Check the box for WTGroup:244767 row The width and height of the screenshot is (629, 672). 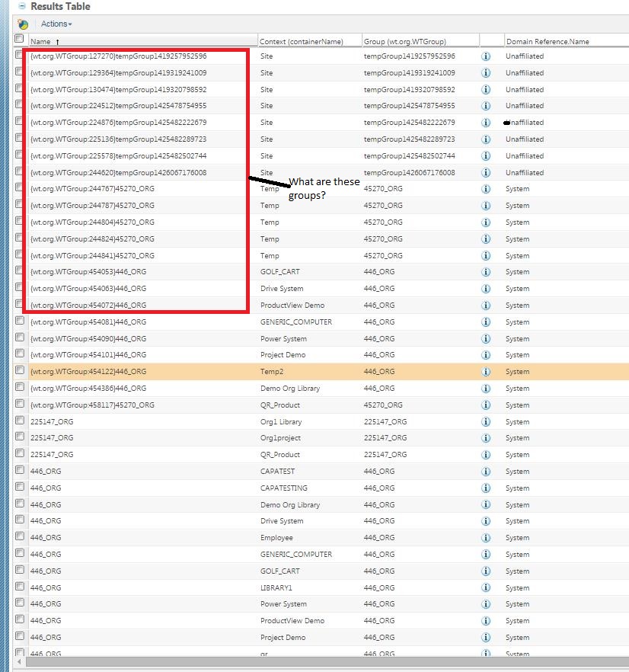coord(19,187)
